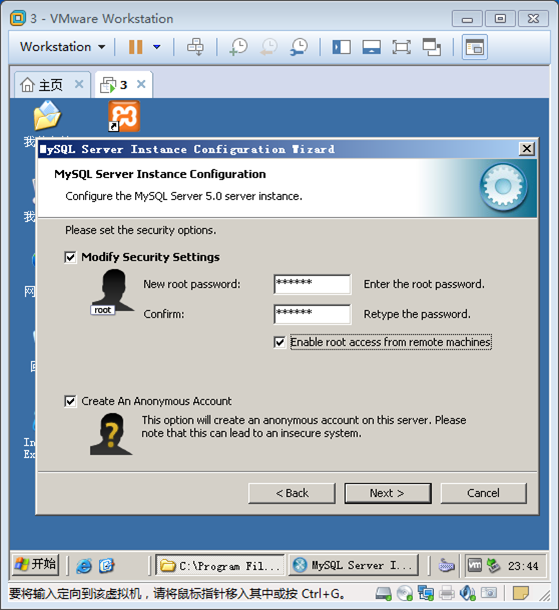Close the MySQL Configuration Wizard dialog
The height and width of the screenshot is (610, 559).
[527, 149]
